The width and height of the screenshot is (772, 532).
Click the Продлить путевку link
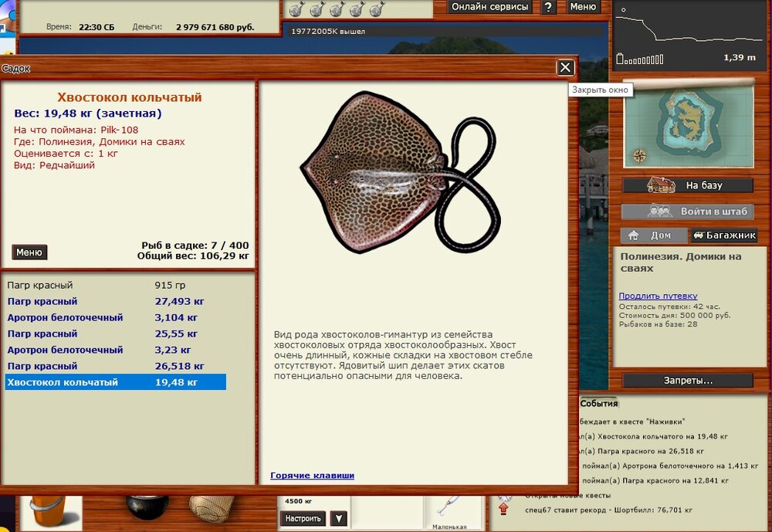(x=658, y=296)
